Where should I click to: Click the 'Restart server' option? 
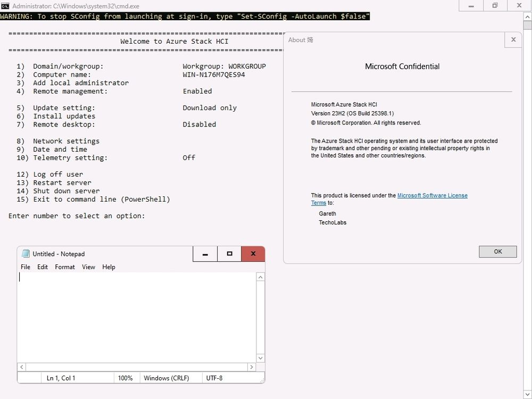tap(54, 183)
